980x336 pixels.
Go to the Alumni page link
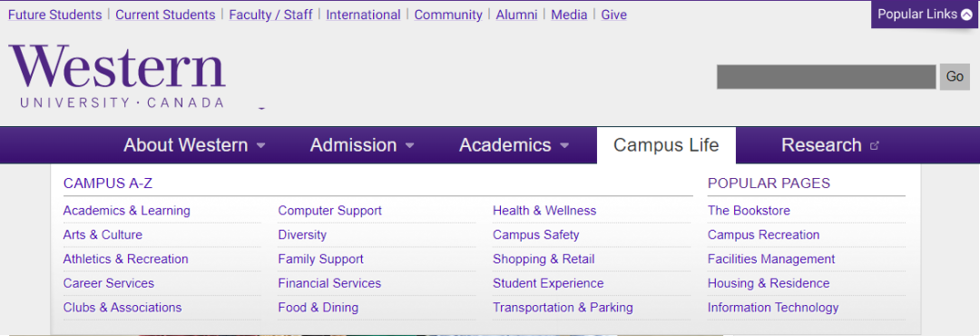(516, 15)
